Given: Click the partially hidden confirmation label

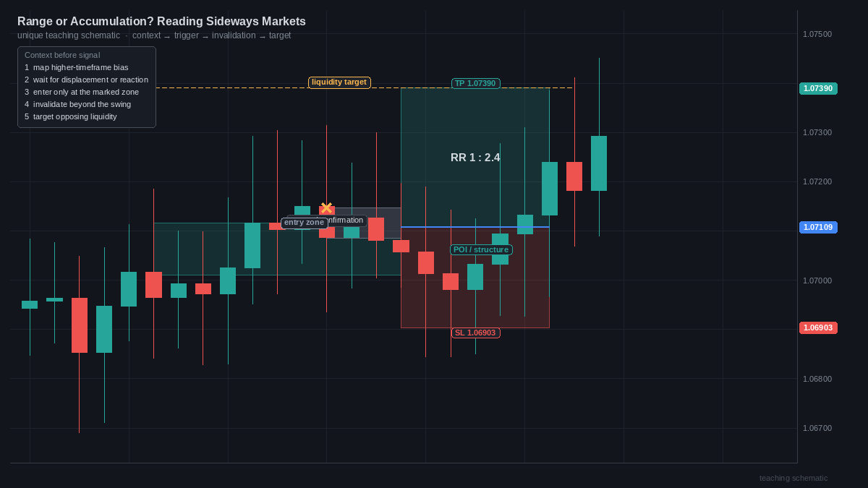Looking at the screenshot, I should (x=347, y=221).
